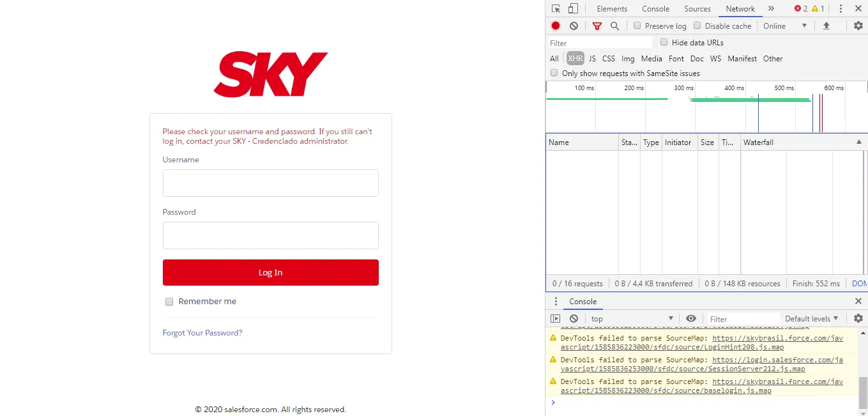
Task: Click the Waterfall column sort arrow
Action: coord(859,142)
